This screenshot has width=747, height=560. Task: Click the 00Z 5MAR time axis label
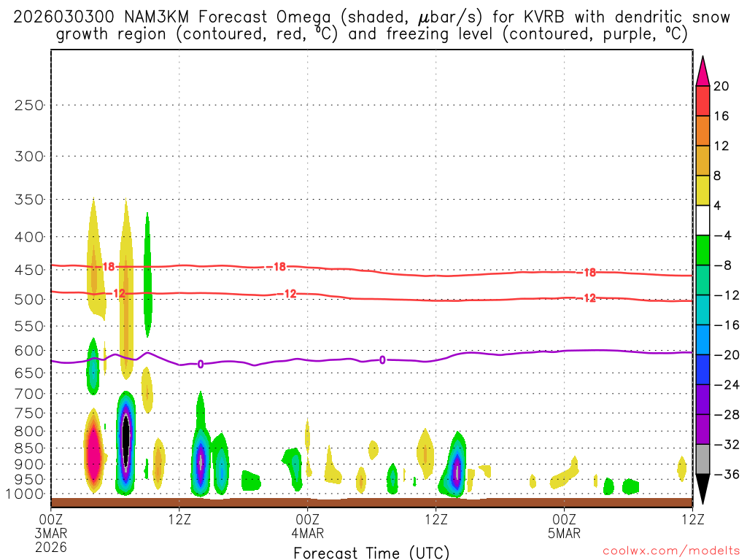tap(564, 526)
